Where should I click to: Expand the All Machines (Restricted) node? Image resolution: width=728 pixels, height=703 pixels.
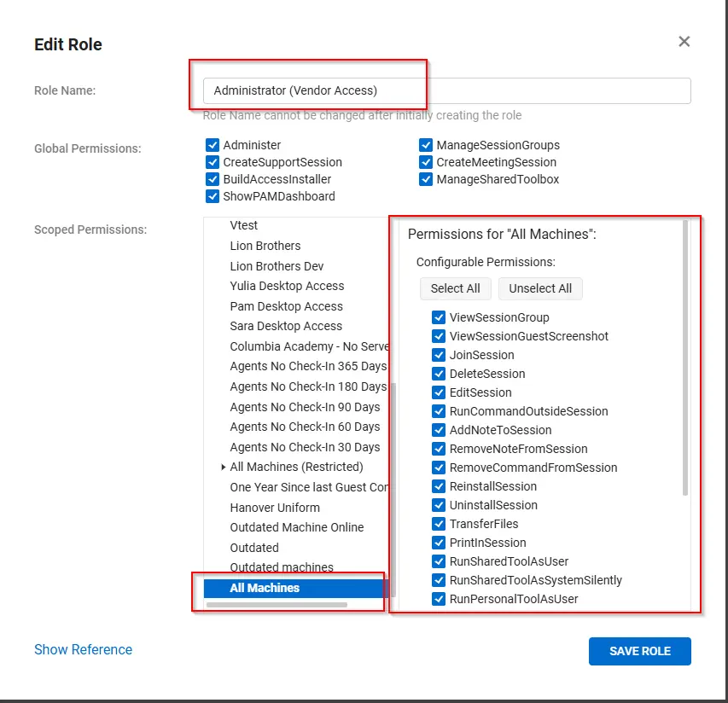click(223, 467)
